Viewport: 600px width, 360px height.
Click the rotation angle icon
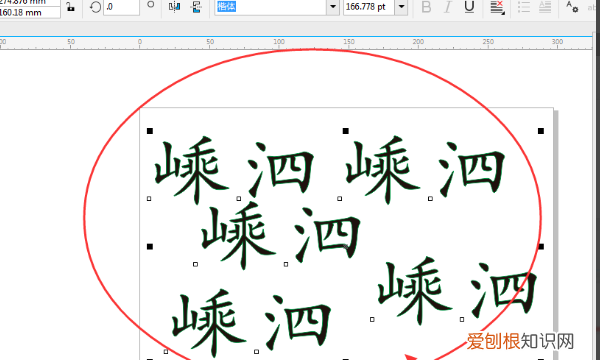click(x=95, y=7)
